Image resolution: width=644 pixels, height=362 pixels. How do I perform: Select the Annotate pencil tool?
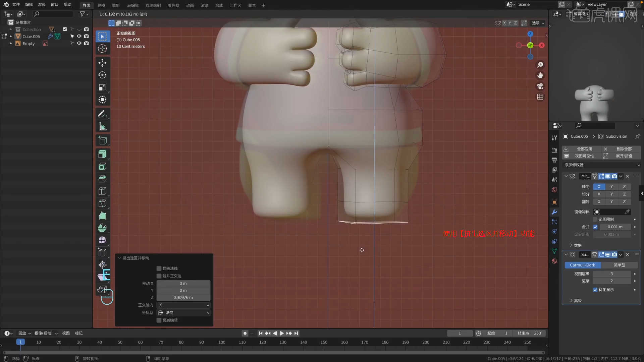coord(102,114)
